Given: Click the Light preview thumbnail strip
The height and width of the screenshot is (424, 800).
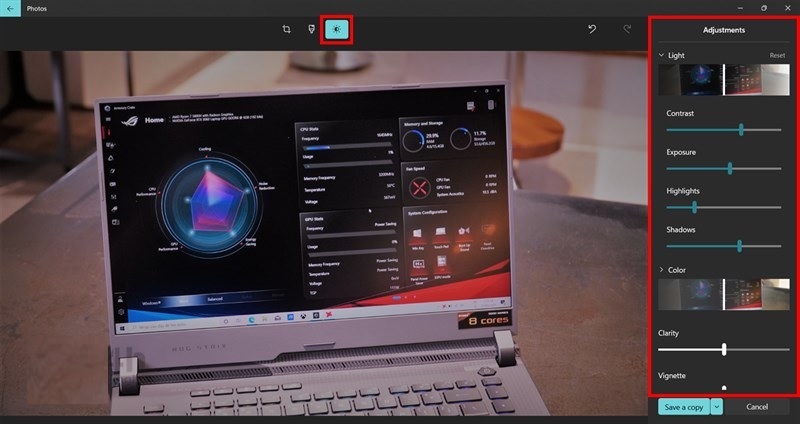Looking at the screenshot, I should coord(723,80).
